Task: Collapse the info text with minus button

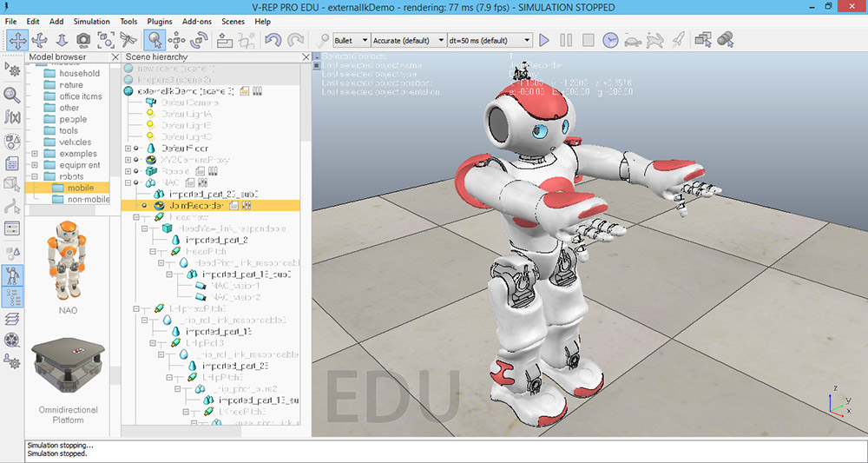Action: point(317,56)
